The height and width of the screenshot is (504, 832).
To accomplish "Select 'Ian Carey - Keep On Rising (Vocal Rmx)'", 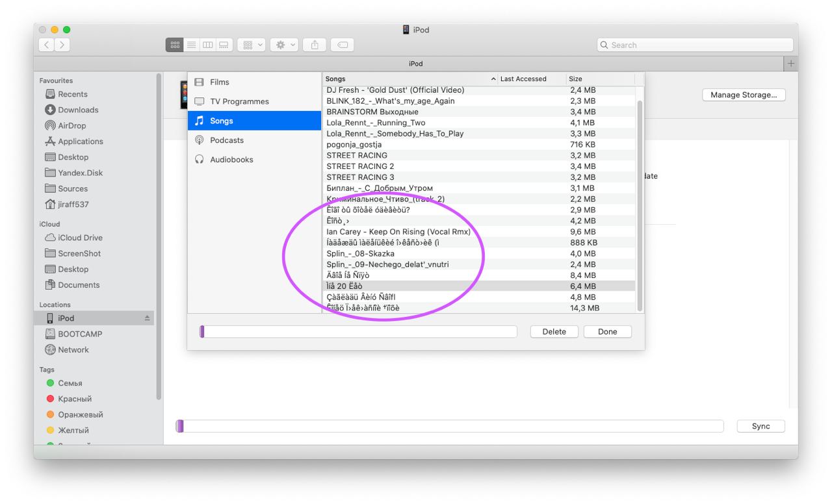I will coord(479,231).
